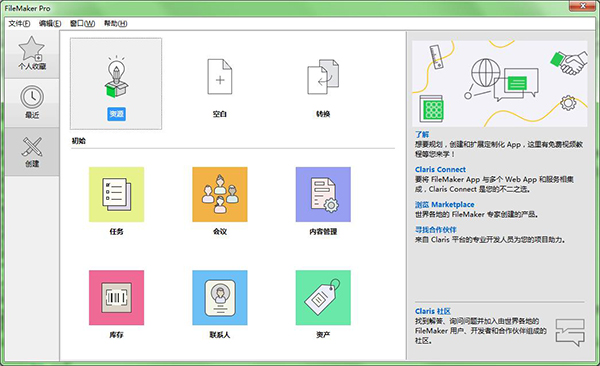Viewport: 600px width, 366px height.
Task: Click the Claris community chat bubbles icon
Action: coord(570,332)
